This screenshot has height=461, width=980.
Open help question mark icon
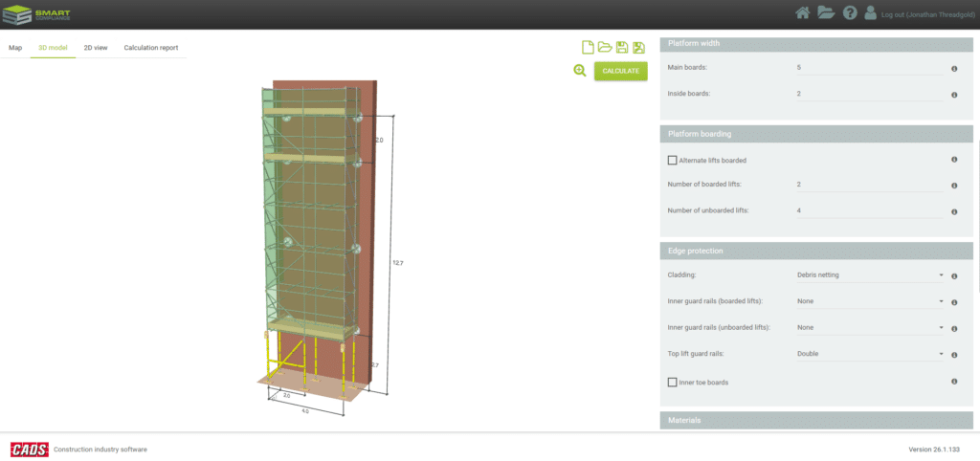[849, 13]
